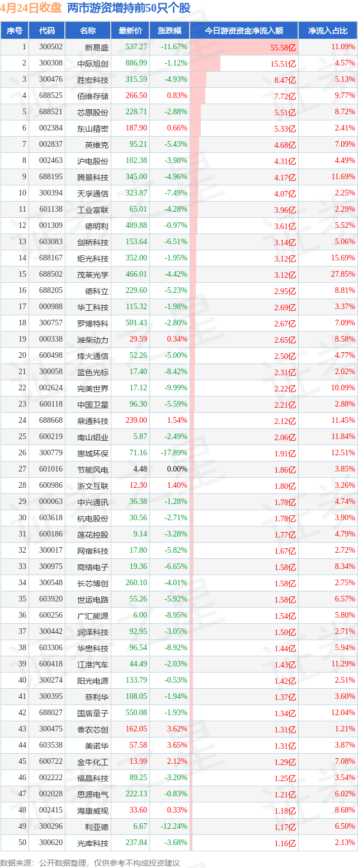358x868 pixels.
Task: Select 今日游资资金净流入额 column header
Action: 243,31
